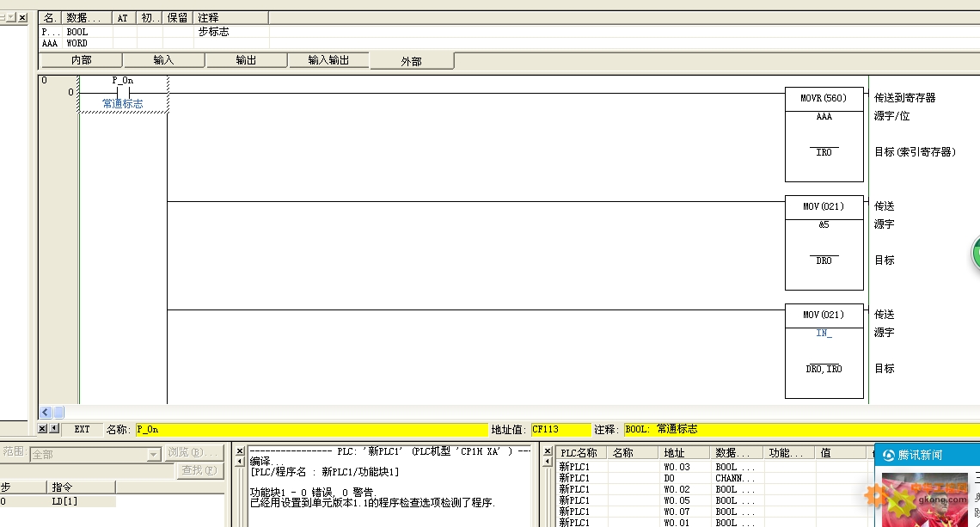Click the IN_ source operand

click(824, 334)
